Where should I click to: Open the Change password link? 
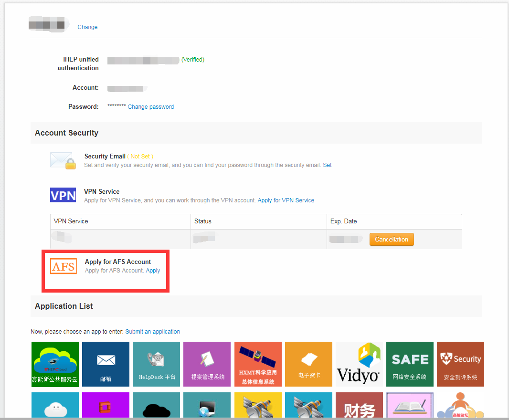coord(150,107)
